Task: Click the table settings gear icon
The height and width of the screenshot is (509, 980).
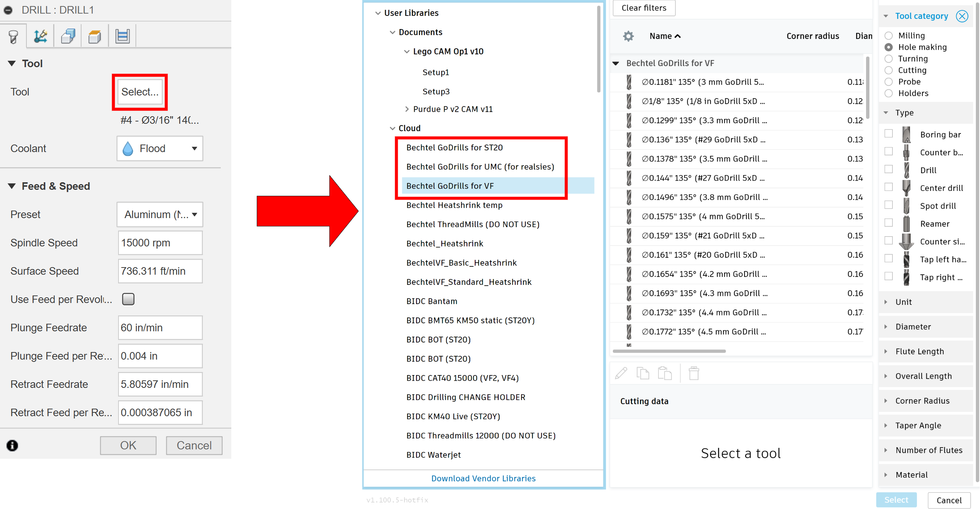Action: (628, 36)
